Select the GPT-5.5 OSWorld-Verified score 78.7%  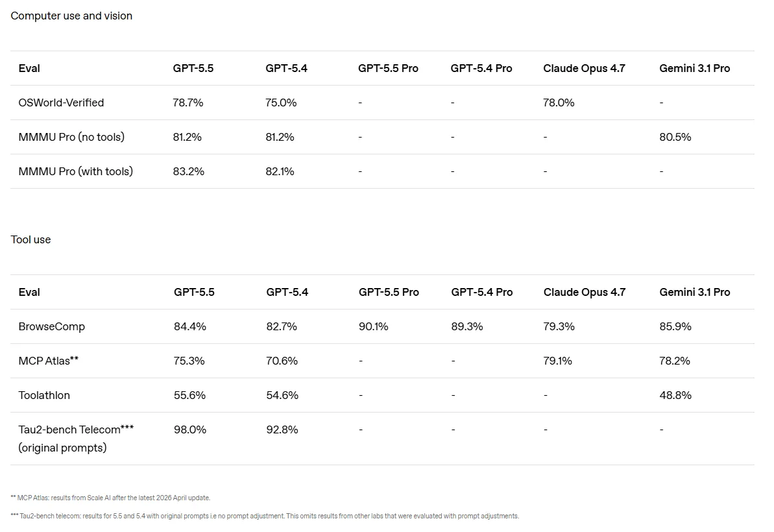188,103
